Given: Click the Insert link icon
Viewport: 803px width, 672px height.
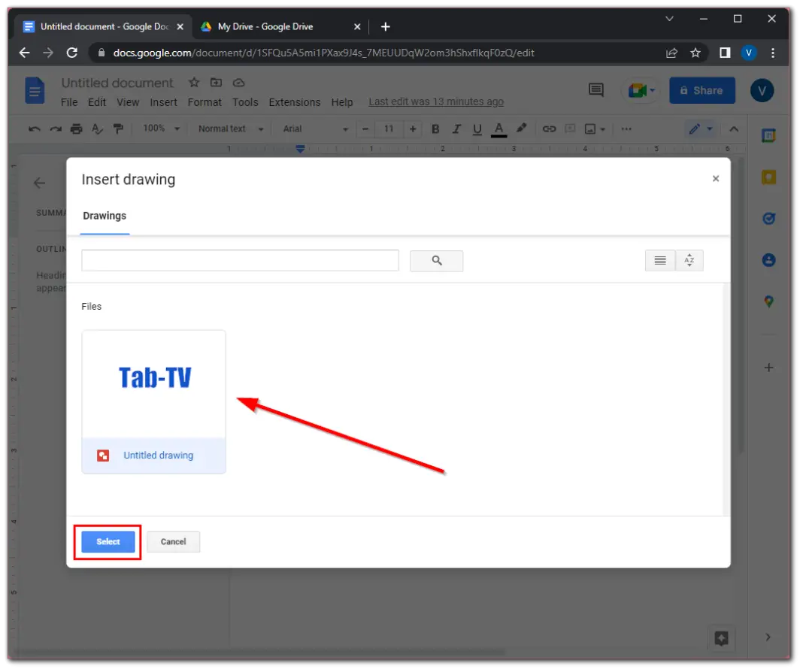Looking at the screenshot, I should point(549,129).
